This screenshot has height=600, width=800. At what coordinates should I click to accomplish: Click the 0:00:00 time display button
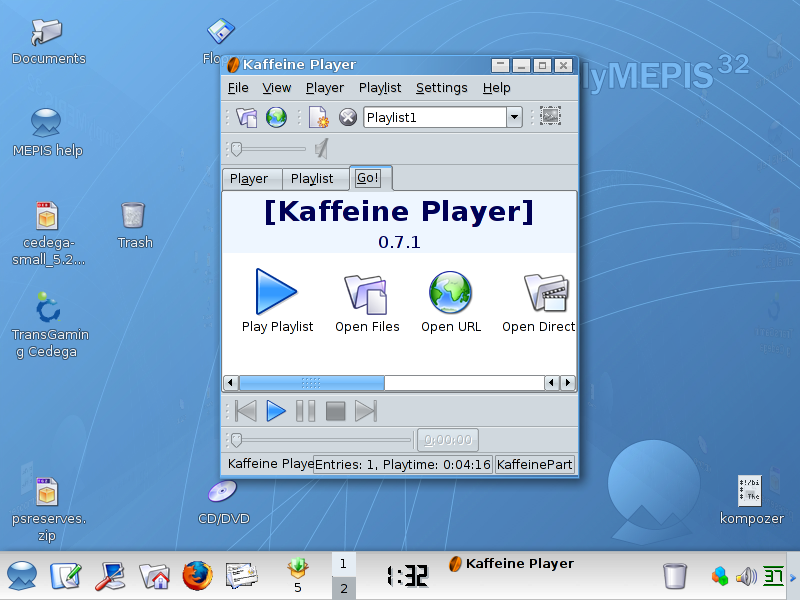[447, 440]
